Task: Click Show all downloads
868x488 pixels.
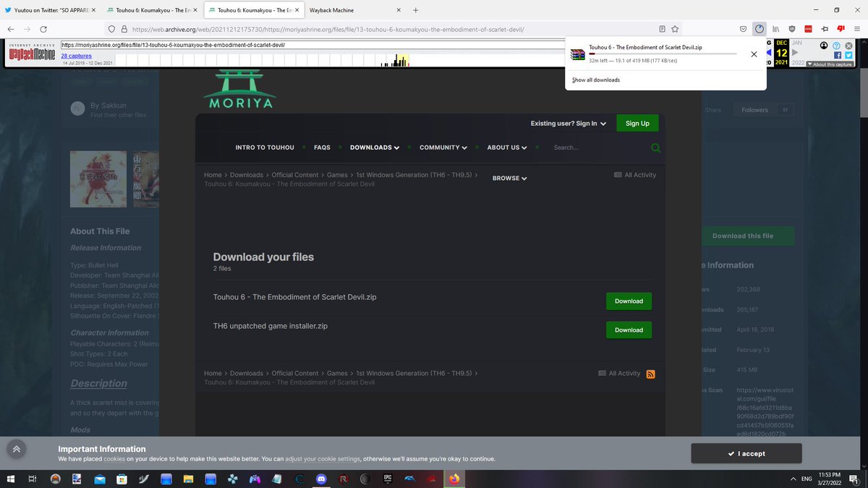Action: coord(596,80)
